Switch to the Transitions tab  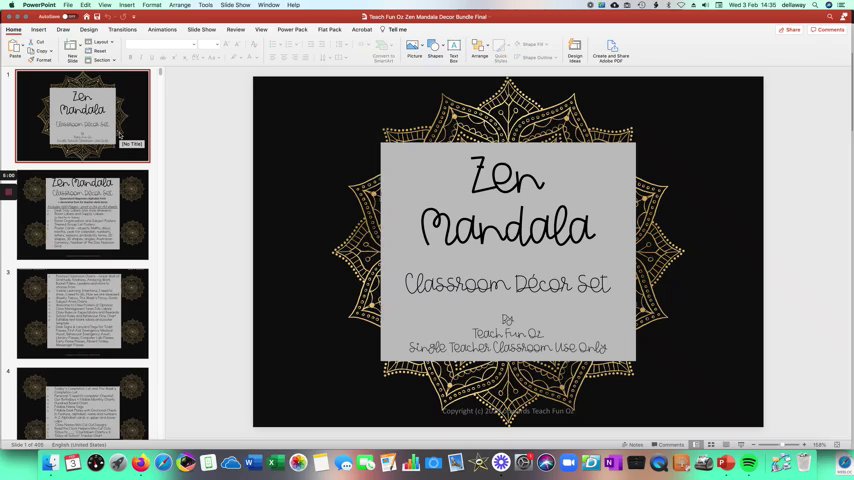pyautogui.click(x=123, y=29)
